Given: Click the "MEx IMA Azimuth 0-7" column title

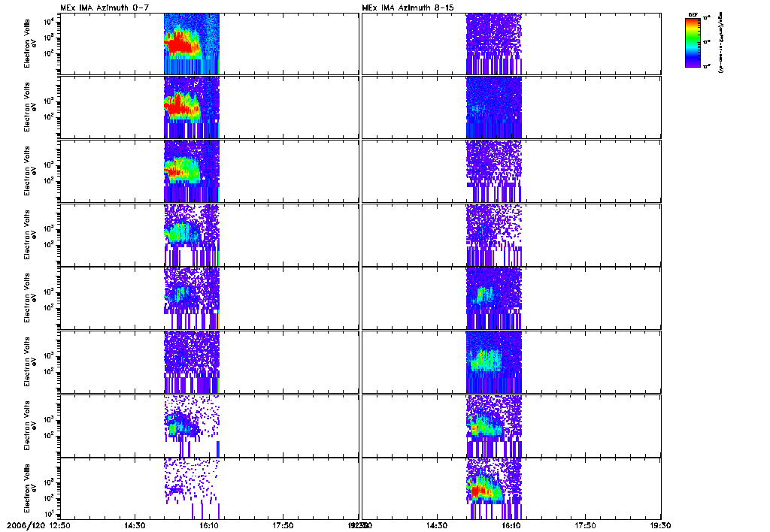Looking at the screenshot, I should (x=104, y=8).
